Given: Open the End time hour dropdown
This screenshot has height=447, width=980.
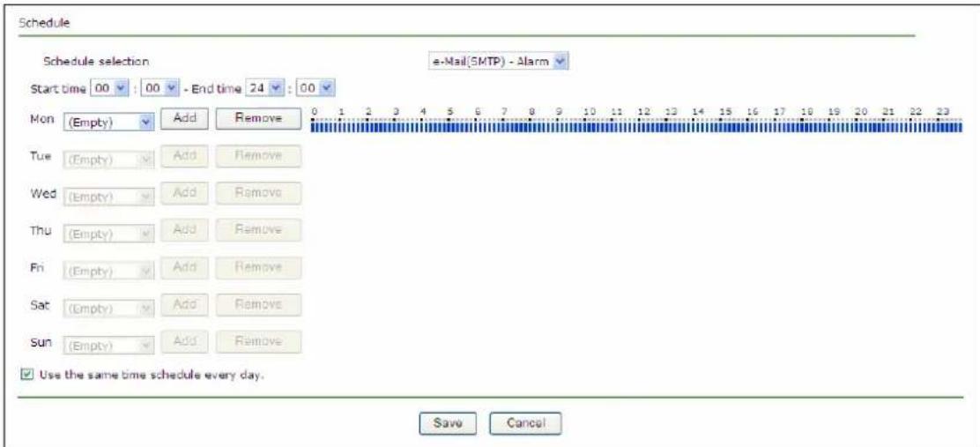Looking at the screenshot, I should (265, 88).
